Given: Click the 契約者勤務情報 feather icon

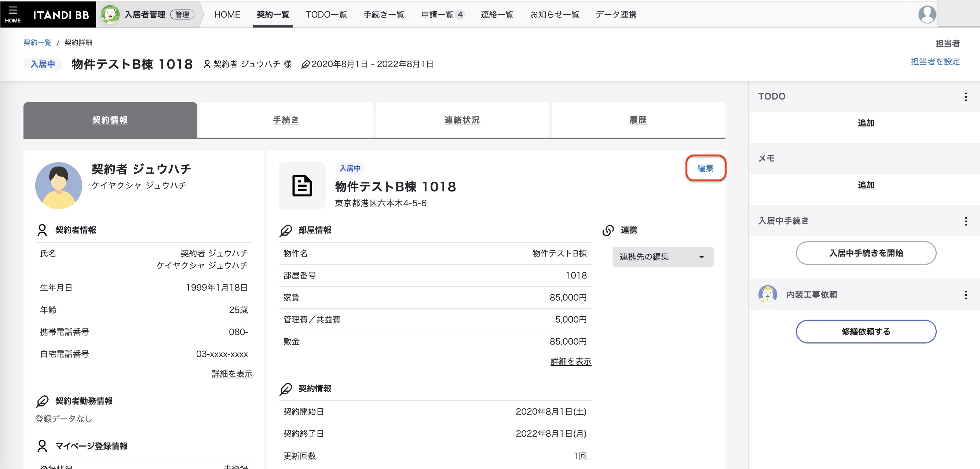Looking at the screenshot, I should point(42,401).
